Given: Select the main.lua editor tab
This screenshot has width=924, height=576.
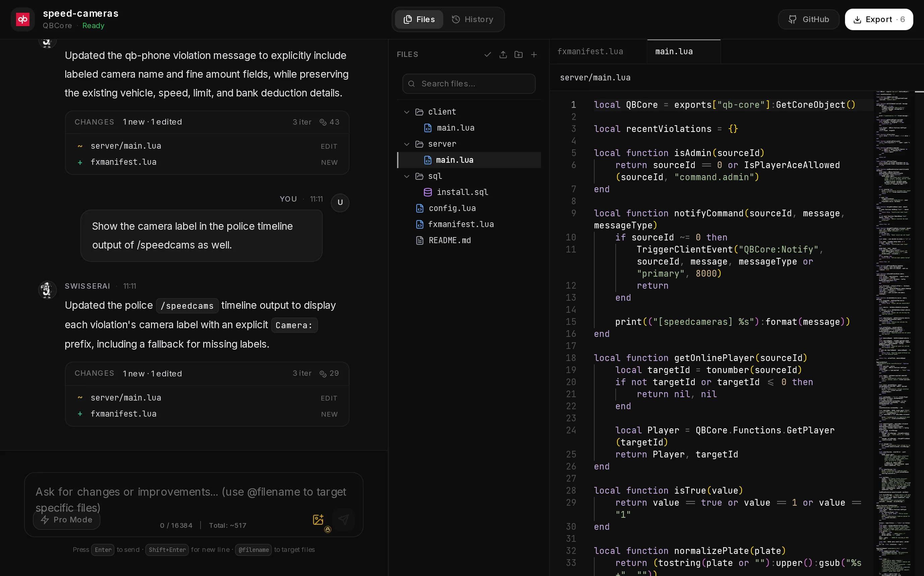Looking at the screenshot, I should [684, 52].
